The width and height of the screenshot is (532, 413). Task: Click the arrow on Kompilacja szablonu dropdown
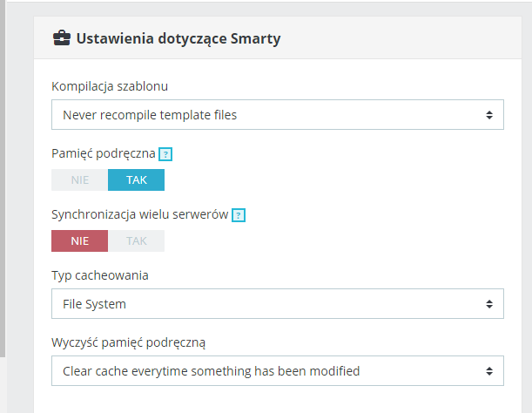click(489, 114)
